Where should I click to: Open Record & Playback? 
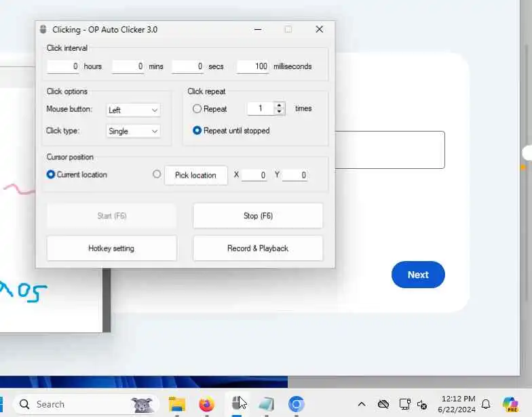tap(258, 248)
